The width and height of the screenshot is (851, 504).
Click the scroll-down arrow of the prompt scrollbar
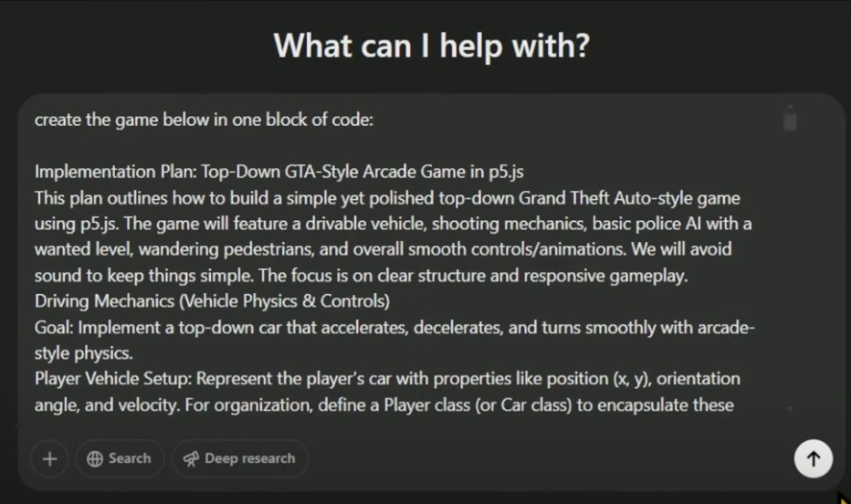[790, 410]
